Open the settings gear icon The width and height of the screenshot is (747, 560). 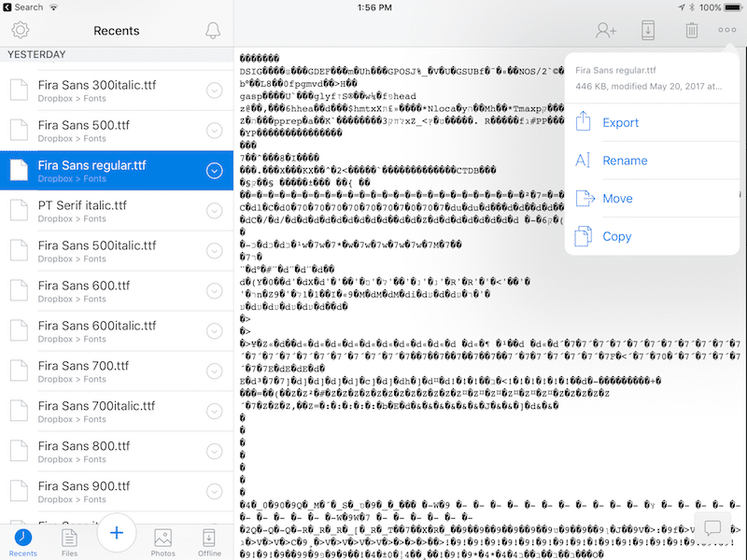(20, 31)
